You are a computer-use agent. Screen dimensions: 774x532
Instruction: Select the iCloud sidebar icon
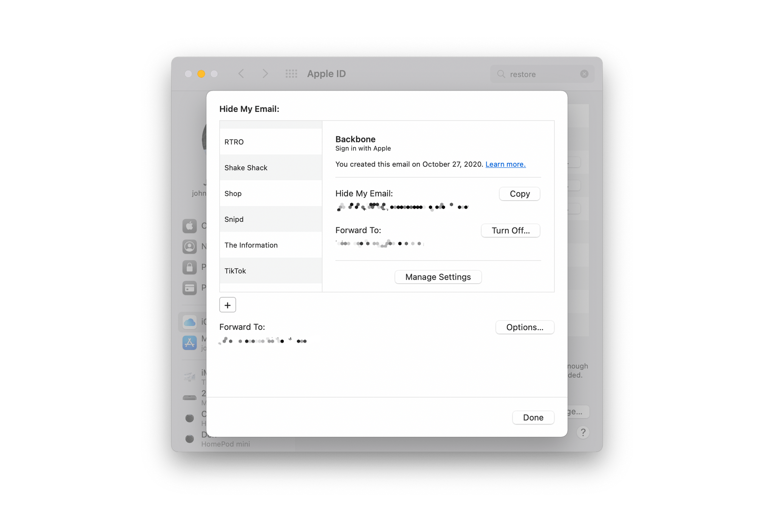tap(190, 322)
